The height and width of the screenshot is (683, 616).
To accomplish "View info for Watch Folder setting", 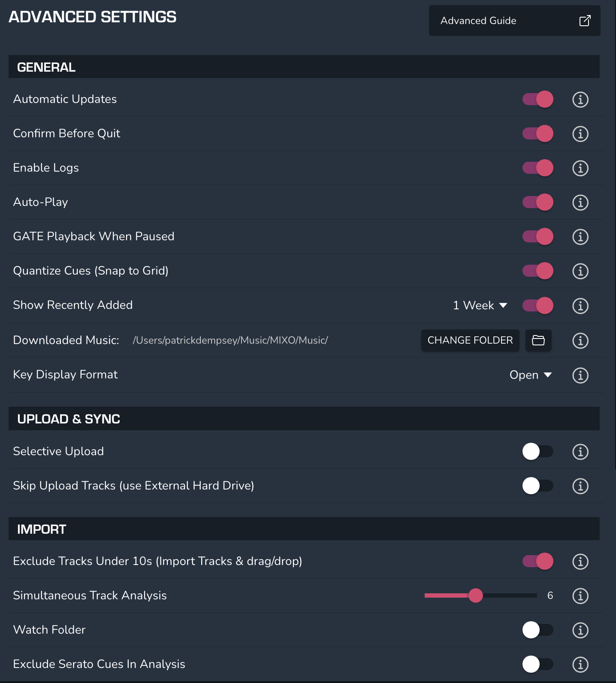I will tap(580, 630).
